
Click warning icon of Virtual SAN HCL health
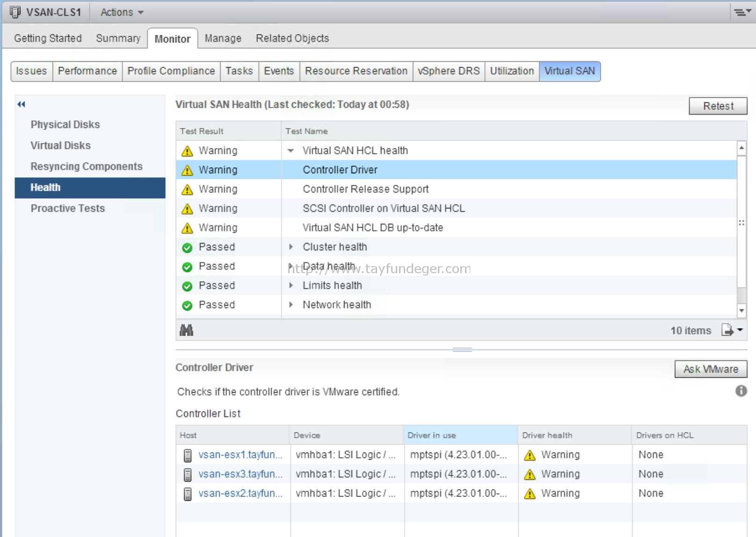[x=187, y=151]
